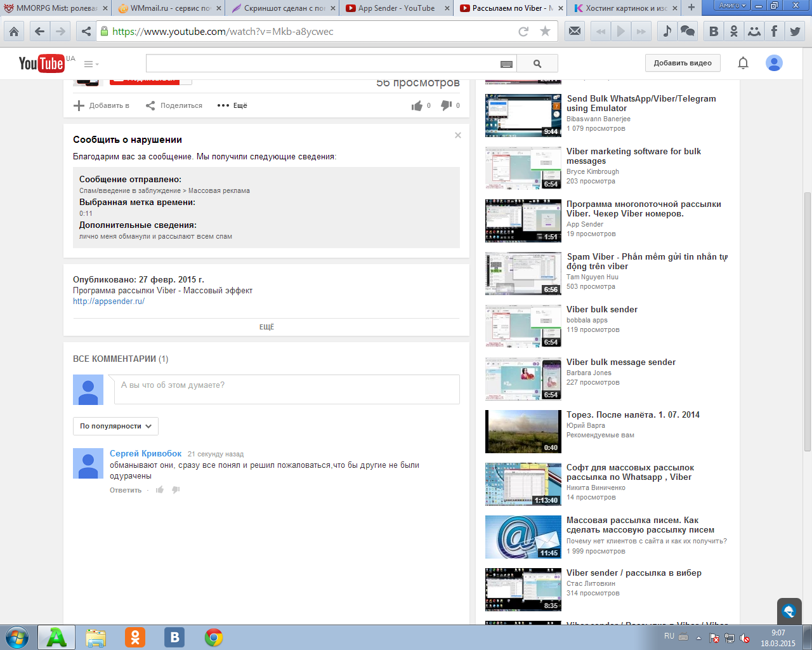
Task: Click the browser home icon
Action: click(x=14, y=31)
